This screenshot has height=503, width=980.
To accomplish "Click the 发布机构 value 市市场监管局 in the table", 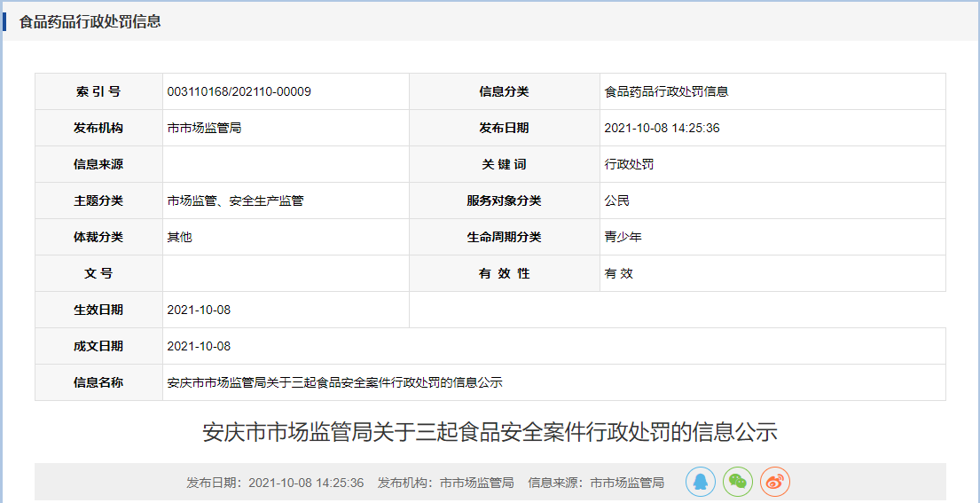I will (204, 128).
